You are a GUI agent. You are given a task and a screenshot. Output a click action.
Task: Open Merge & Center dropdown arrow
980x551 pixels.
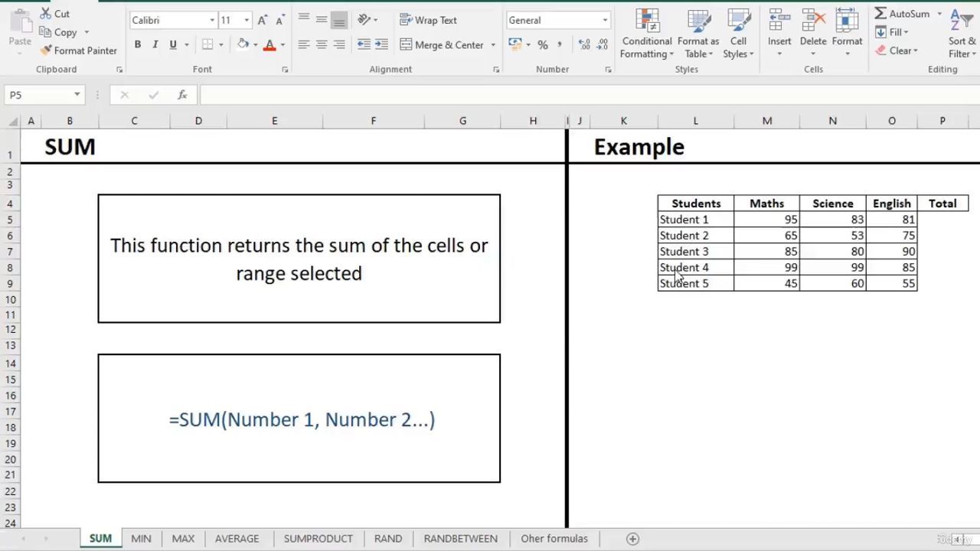[x=493, y=44]
